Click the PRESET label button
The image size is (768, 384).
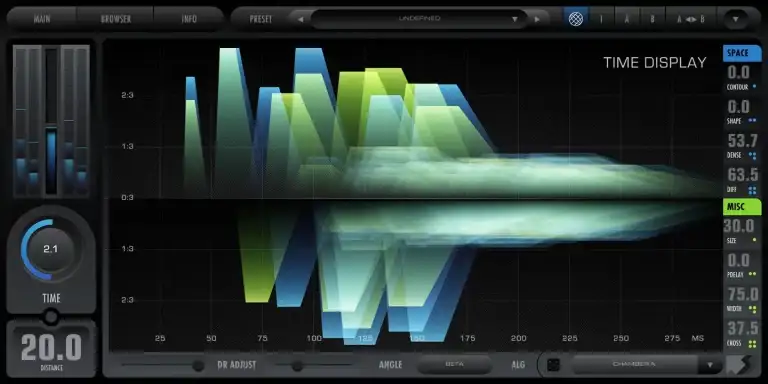point(261,19)
